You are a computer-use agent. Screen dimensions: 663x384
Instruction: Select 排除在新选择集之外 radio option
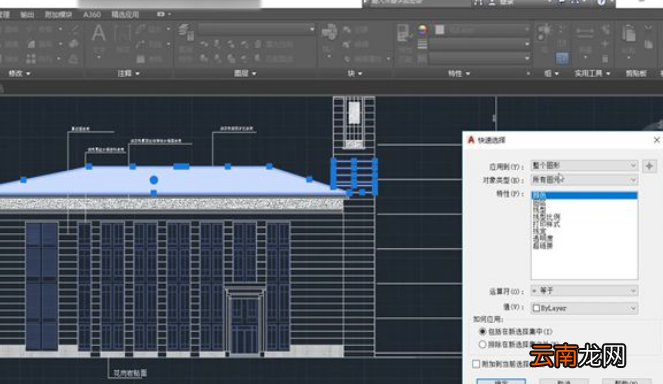click(x=482, y=344)
